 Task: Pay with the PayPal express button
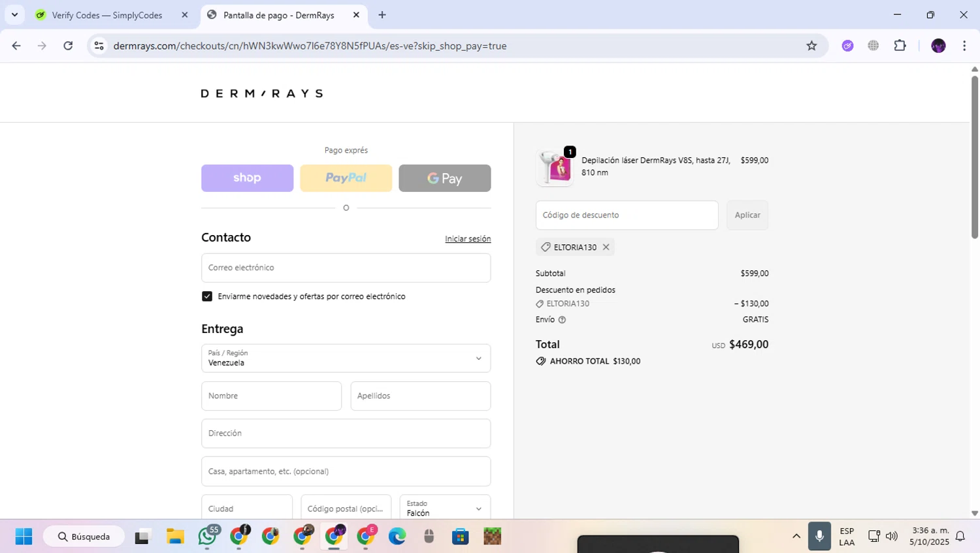(346, 178)
